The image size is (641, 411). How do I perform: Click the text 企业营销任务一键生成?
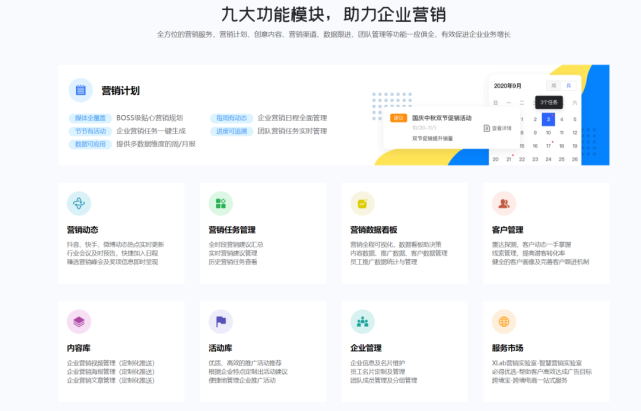pyautogui.click(x=151, y=131)
